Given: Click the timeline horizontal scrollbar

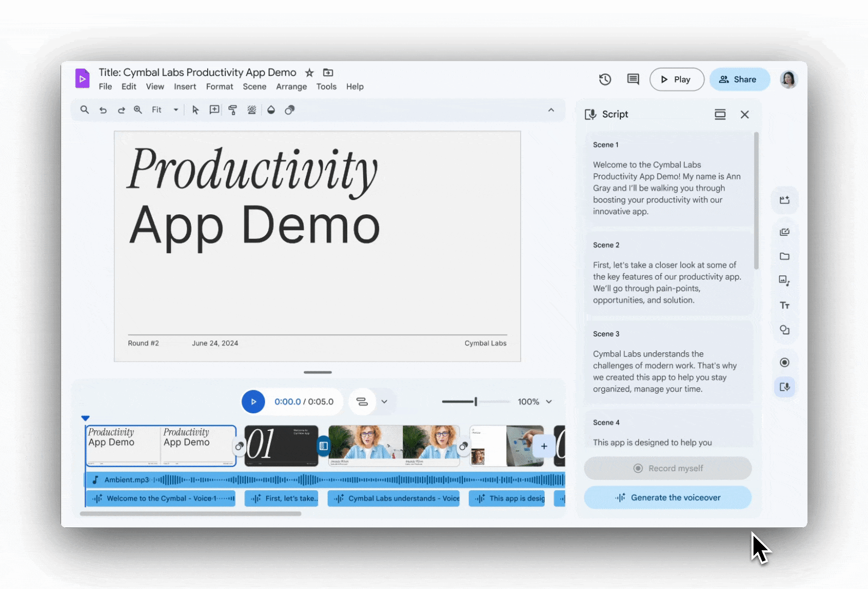Looking at the screenshot, I should click(x=190, y=513).
